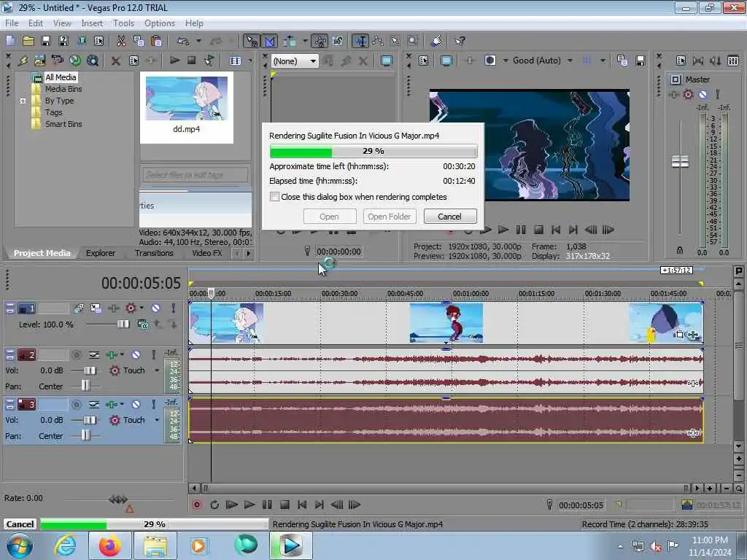The image size is (747, 560).
Task: Toggle Mute on audio track 2
Action: [136, 355]
